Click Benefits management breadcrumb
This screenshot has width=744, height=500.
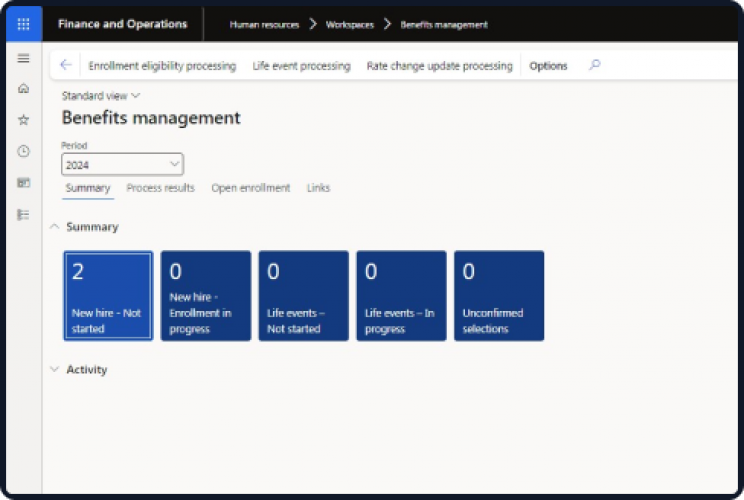[444, 25]
